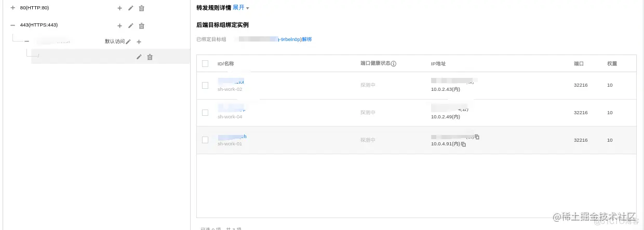Expand 转发规则详情 with 展开 dropdown
Image resolution: width=644 pixels, height=230 pixels.
(x=240, y=8)
